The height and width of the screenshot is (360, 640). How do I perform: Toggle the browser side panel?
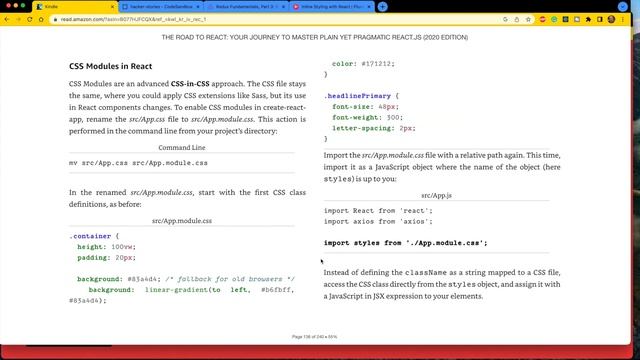(600, 19)
